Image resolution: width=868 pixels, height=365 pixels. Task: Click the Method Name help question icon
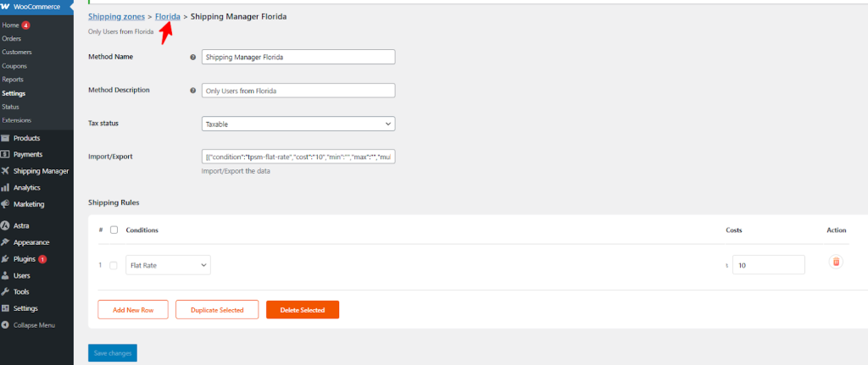(193, 58)
